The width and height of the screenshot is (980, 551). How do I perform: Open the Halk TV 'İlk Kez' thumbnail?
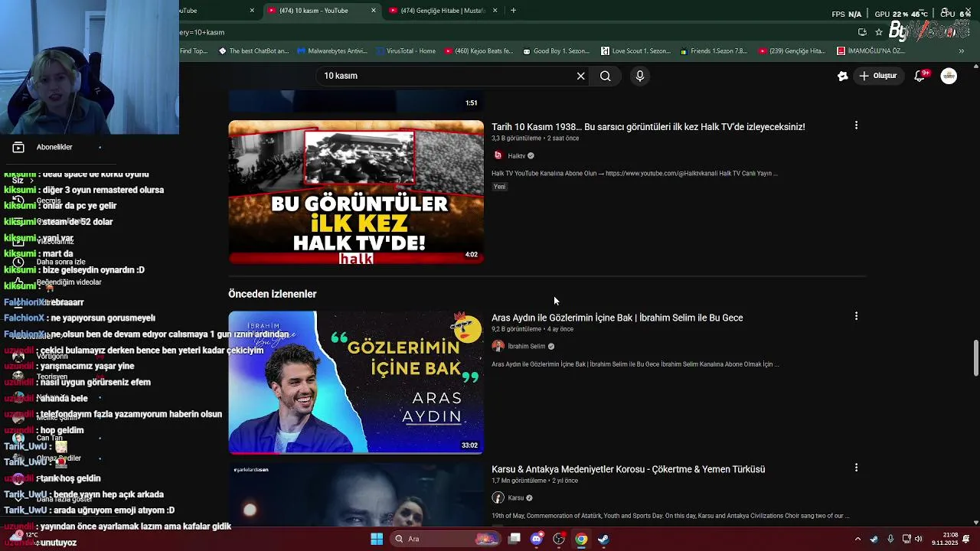tap(356, 192)
